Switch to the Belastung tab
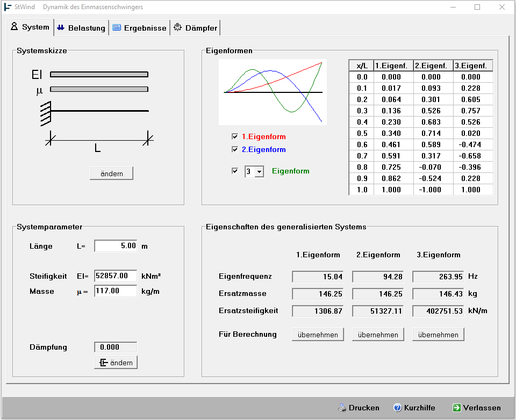 click(82, 28)
